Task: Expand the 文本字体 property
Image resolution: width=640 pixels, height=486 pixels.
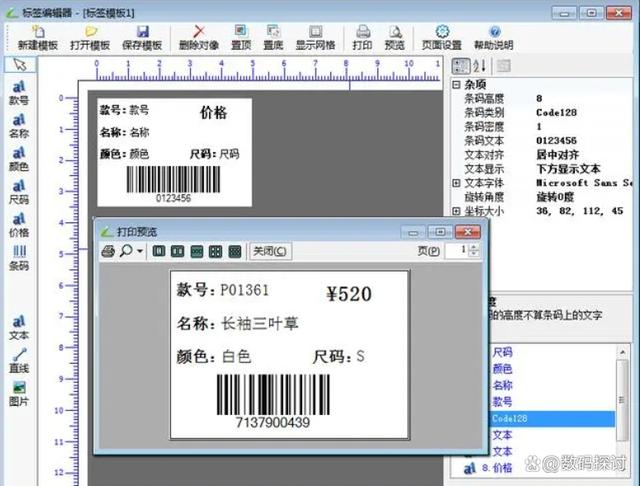Action: (456, 183)
